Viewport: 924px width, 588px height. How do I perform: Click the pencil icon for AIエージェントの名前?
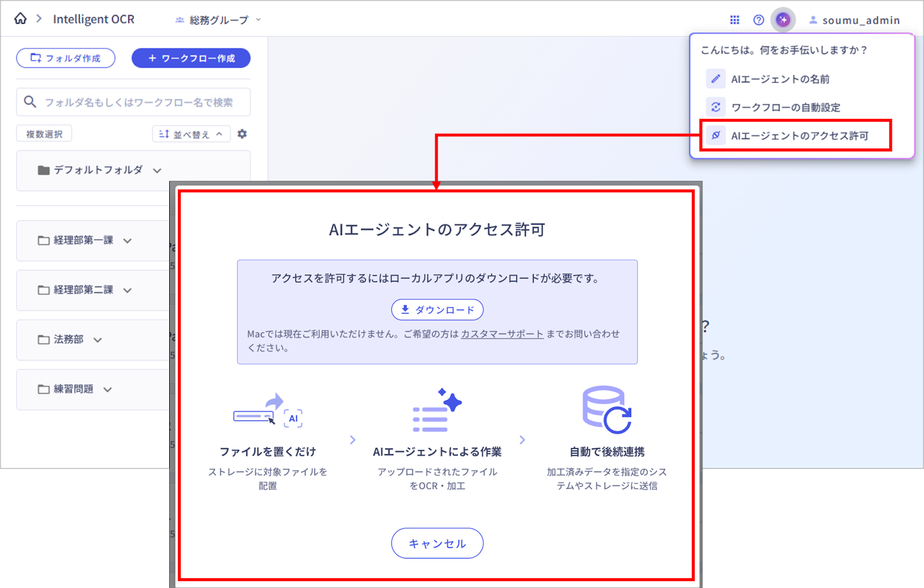(x=716, y=79)
